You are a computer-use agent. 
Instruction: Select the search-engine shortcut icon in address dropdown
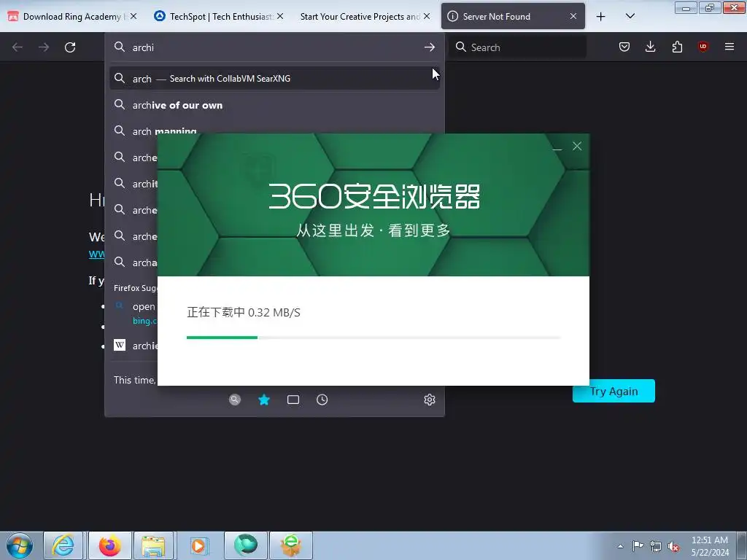[x=234, y=400]
